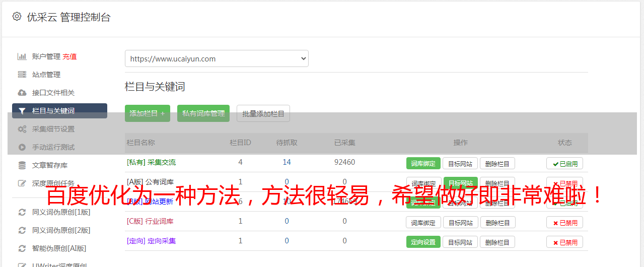Click the 添加栏目 + button
The image size is (644, 267).
click(148, 113)
